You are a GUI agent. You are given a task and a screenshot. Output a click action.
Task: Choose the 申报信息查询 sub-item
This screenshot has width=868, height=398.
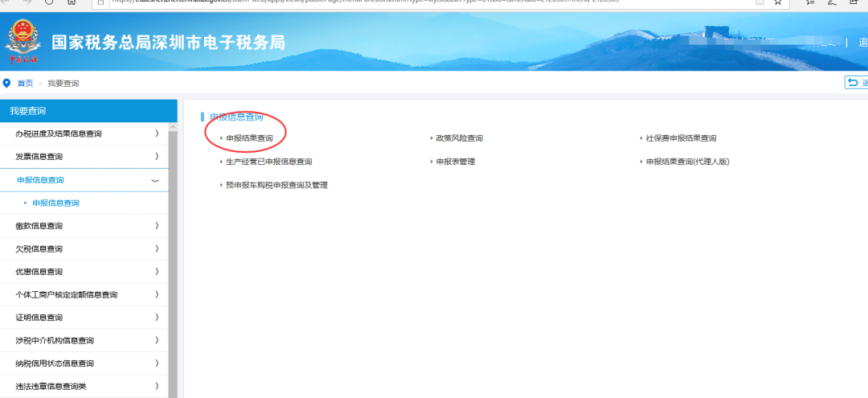pos(56,203)
